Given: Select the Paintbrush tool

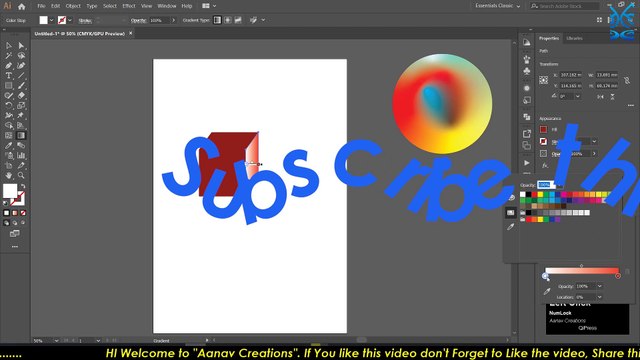Looking at the screenshot, I should (x=21, y=85).
